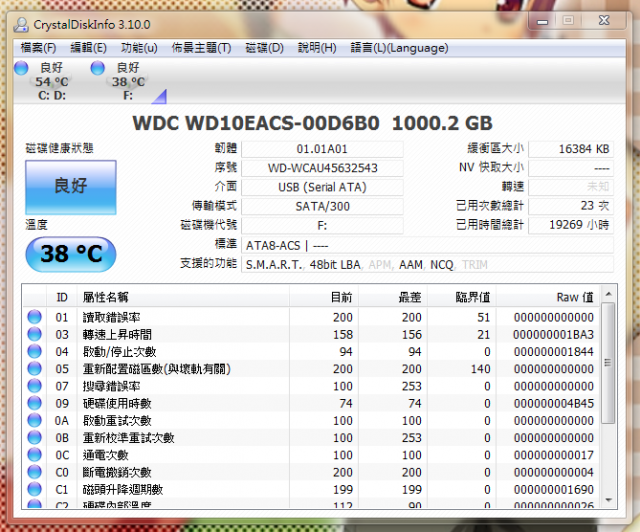Click the status orb of attribute 07
Viewport: 640px width, 532px height.
click(35, 385)
